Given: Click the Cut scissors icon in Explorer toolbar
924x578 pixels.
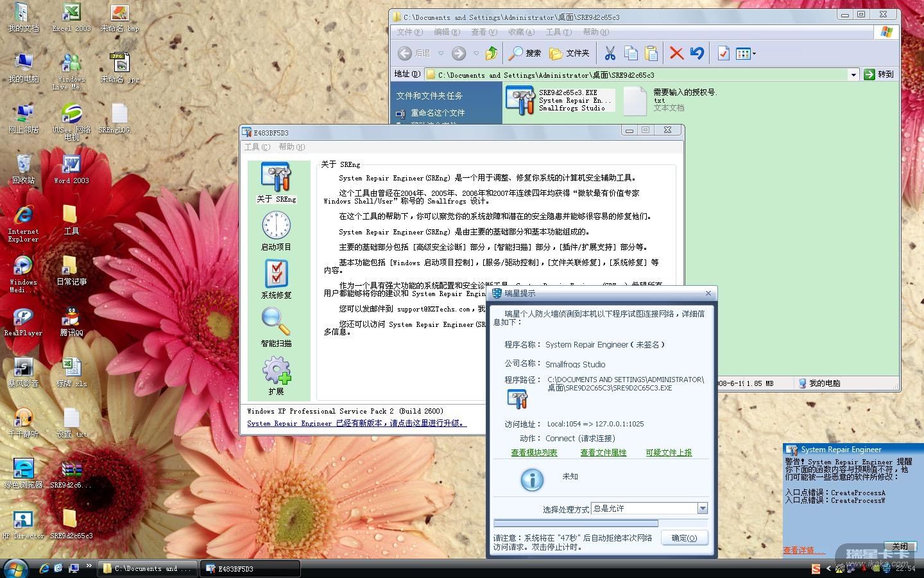Looking at the screenshot, I should tap(610, 53).
